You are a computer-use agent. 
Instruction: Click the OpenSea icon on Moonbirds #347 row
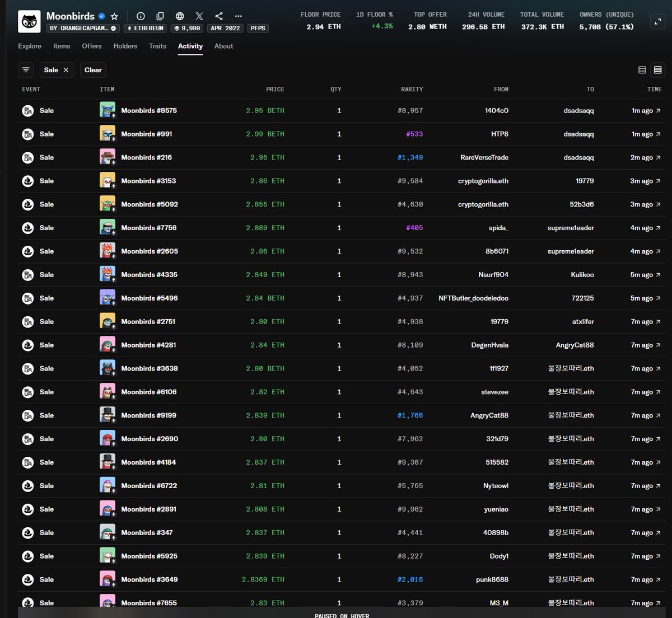point(27,533)
